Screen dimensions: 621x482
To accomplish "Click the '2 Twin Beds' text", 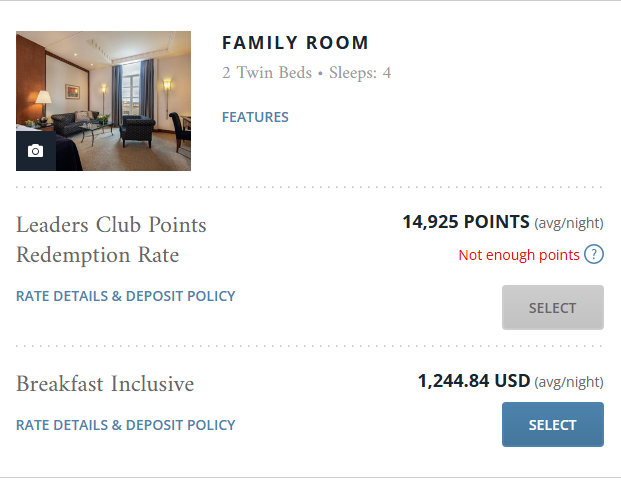I will 264,73.
